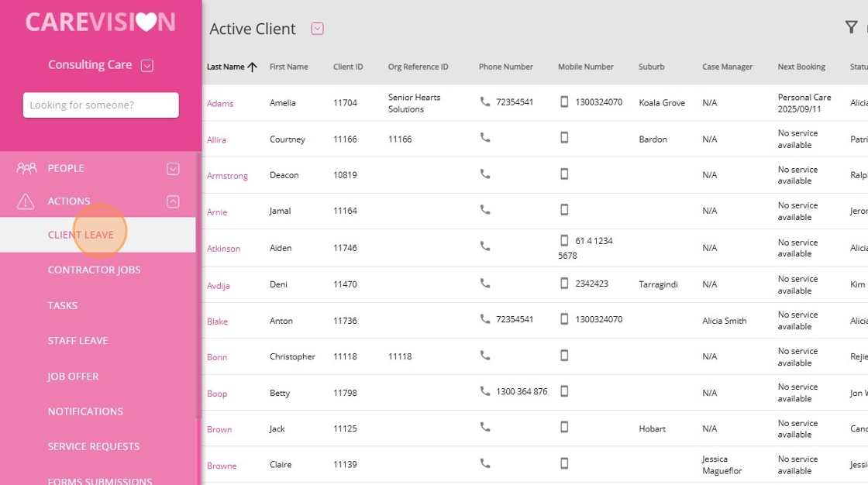Click phone icon in Betty Boop row
868x485 pixels.
click(x=485, y=391)
